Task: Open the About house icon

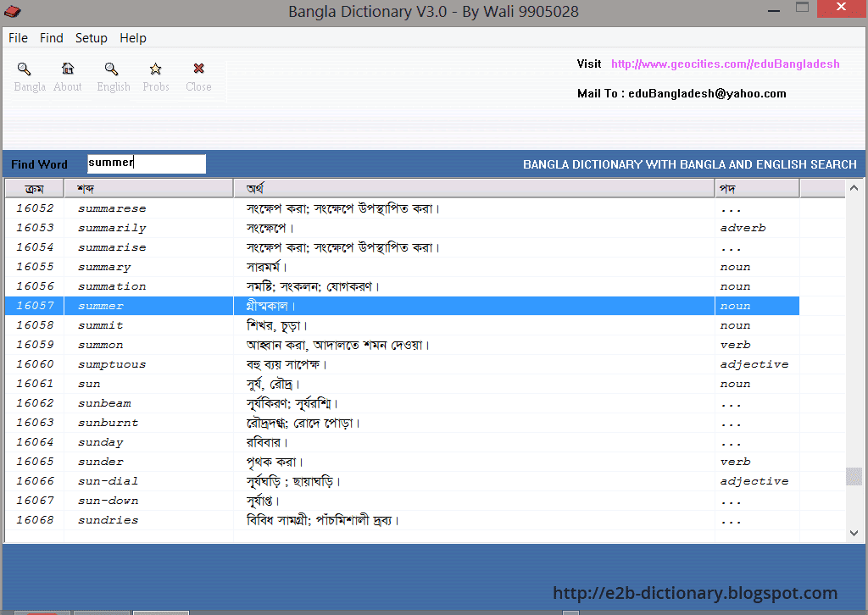Action: (68, 69)
